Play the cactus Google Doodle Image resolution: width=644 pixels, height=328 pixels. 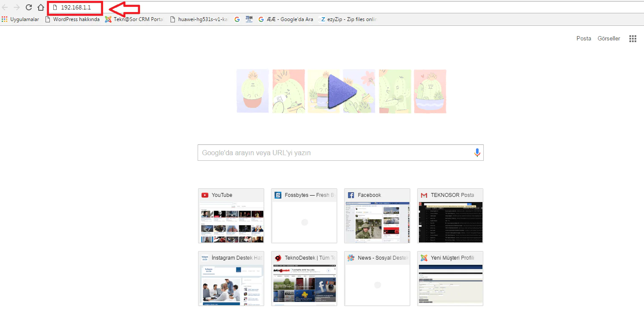[x=342, y=91]
